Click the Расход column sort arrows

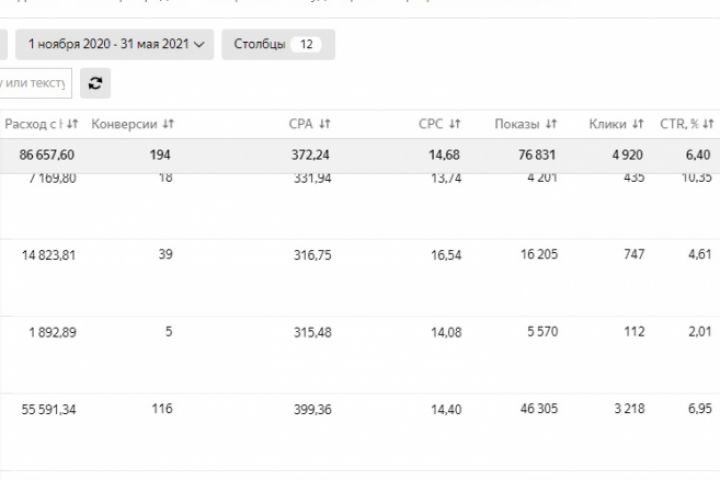73,124
